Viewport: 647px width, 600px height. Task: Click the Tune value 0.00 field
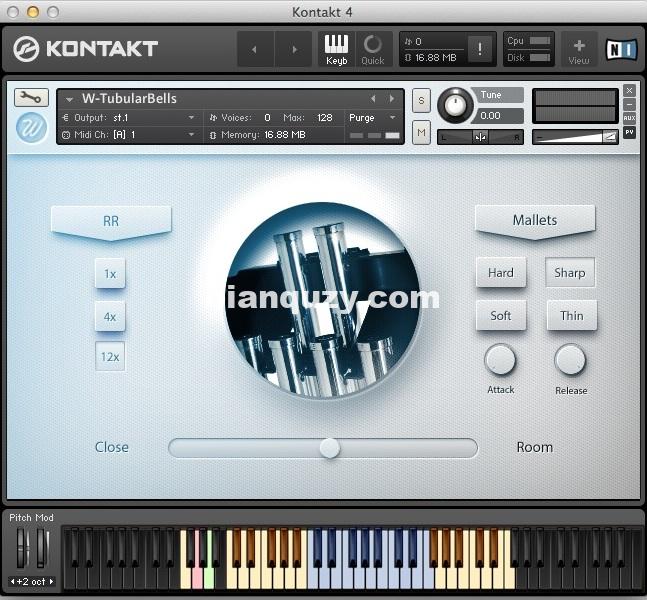(x=498, y=116)
